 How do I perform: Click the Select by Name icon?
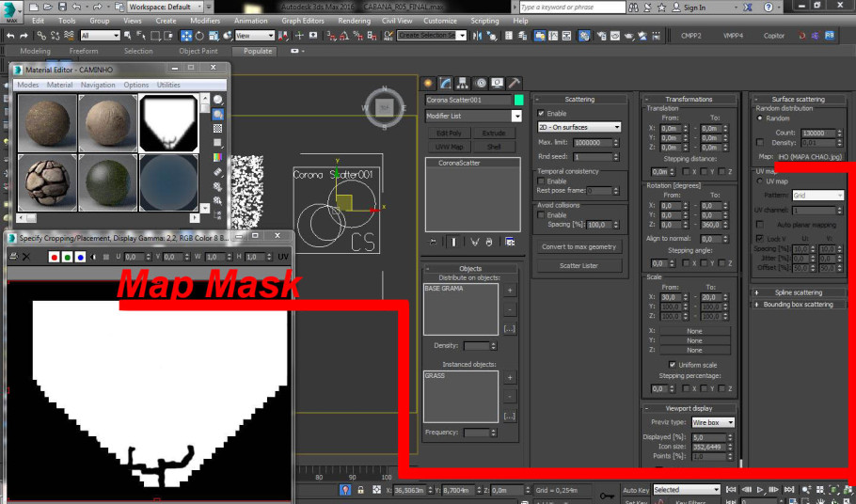point(141,36)
